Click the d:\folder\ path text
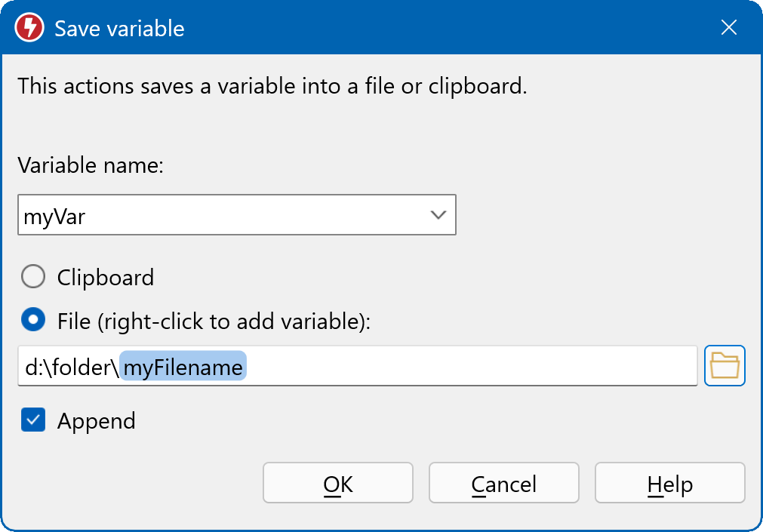 pyautogui.click(x=72, y=367)
